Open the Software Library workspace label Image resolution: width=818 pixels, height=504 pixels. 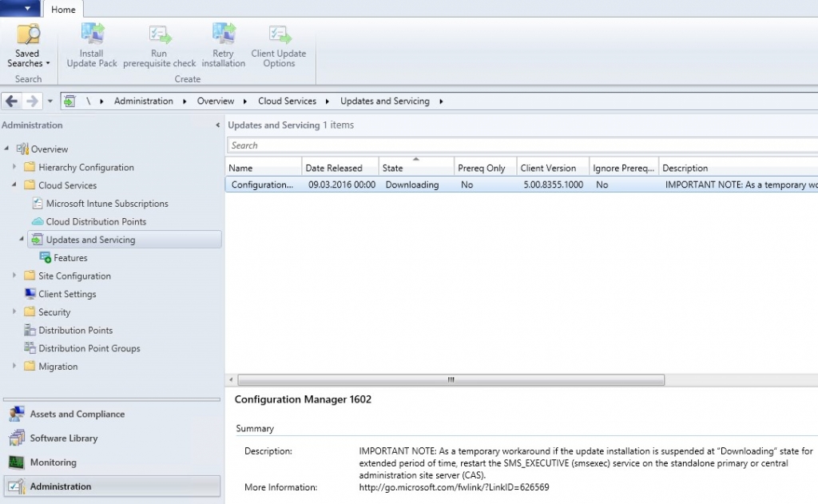coord(64,439)
